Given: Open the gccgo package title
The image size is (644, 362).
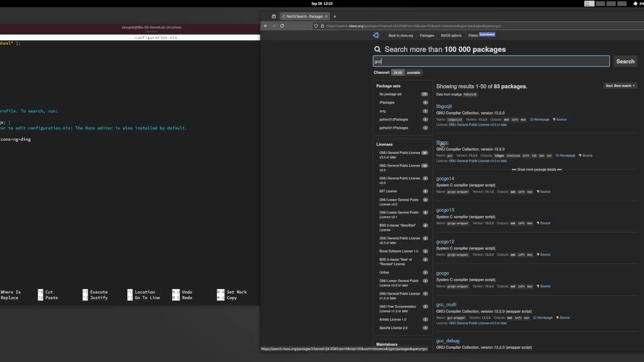Looking at the screenshot, I should [442, 273].
